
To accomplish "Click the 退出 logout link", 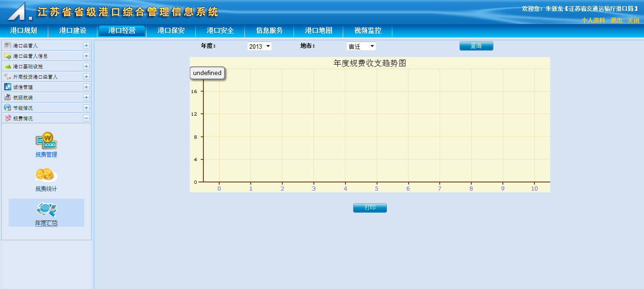I will point(616,20).
